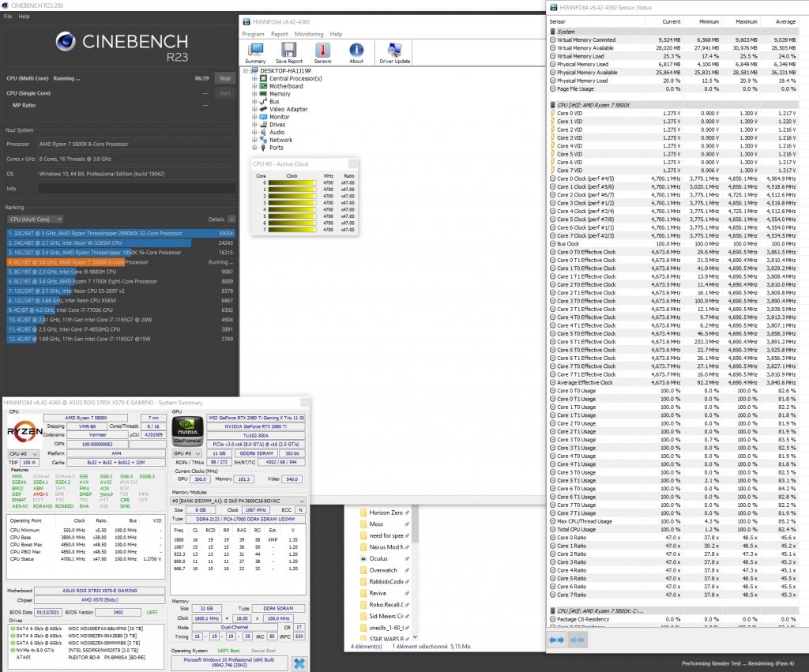Expand the Central Processor(s) tree node
This screenshot has height=672, width=809.
254,78
